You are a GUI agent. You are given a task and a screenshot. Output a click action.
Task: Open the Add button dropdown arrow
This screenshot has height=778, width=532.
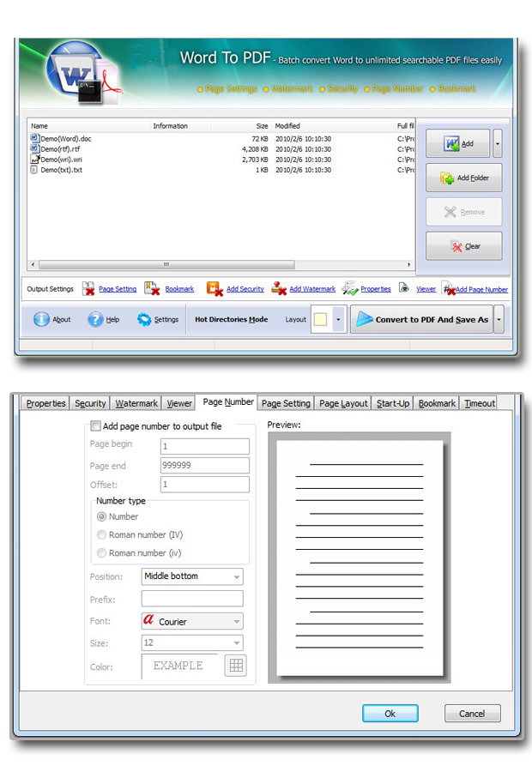(498, 143)
